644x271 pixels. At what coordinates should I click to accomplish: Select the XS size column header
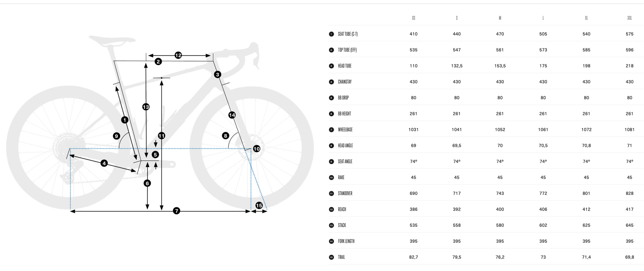point(413,18)
